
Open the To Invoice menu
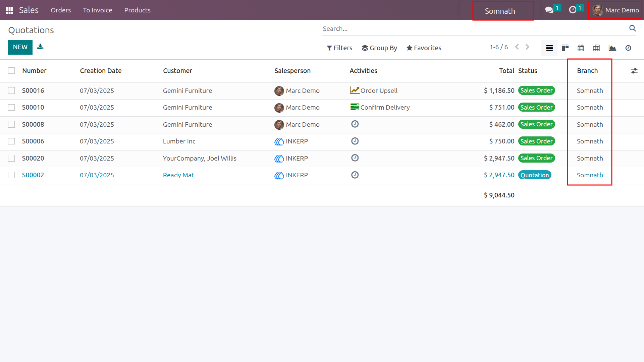[x=98, y=10]
